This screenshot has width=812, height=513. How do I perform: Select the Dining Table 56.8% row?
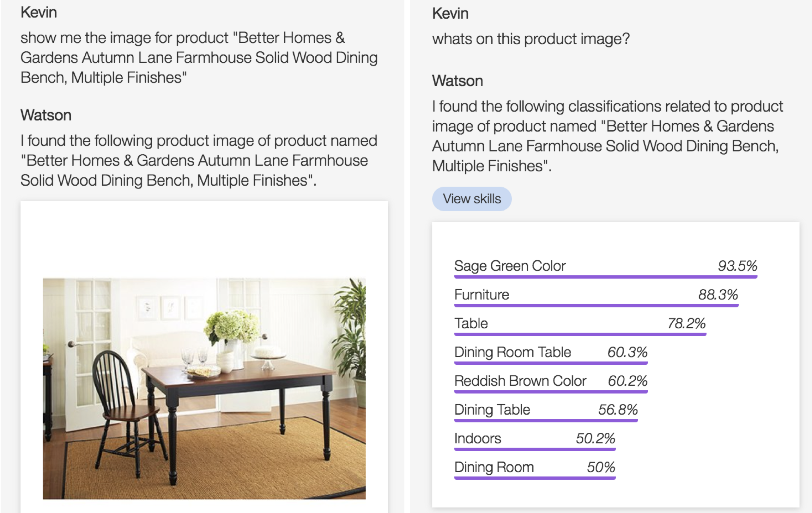click(546, 412)
